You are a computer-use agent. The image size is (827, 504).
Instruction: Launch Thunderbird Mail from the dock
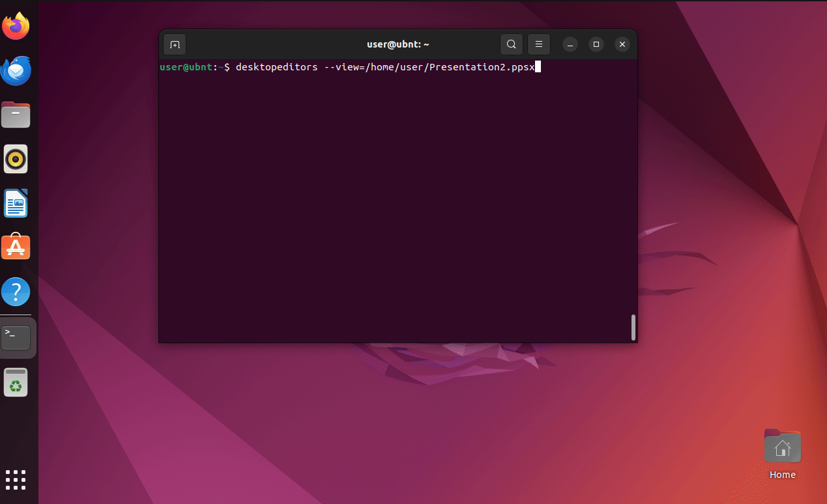pos(16,70)
